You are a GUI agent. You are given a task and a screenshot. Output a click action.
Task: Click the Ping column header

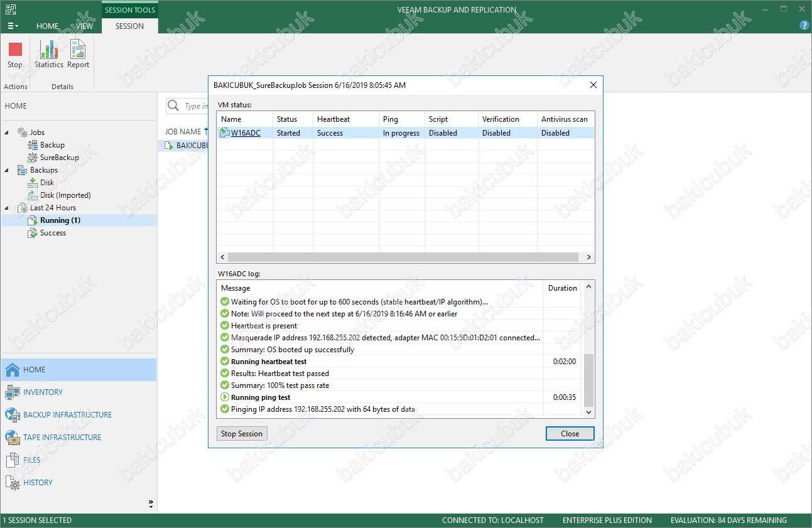tap(402, 119)
